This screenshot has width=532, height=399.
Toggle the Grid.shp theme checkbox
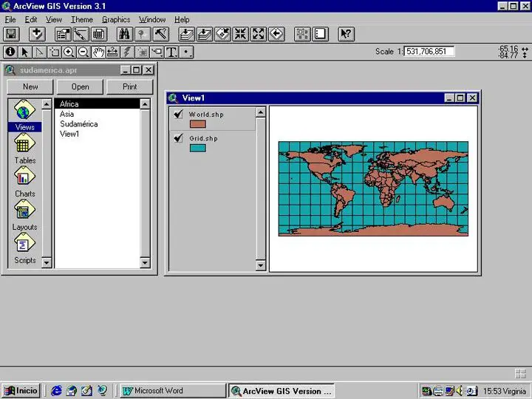(x=178, y=138)
